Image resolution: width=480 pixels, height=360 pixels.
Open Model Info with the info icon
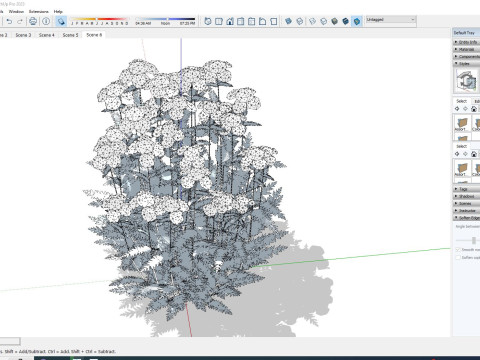coord(46,22)
